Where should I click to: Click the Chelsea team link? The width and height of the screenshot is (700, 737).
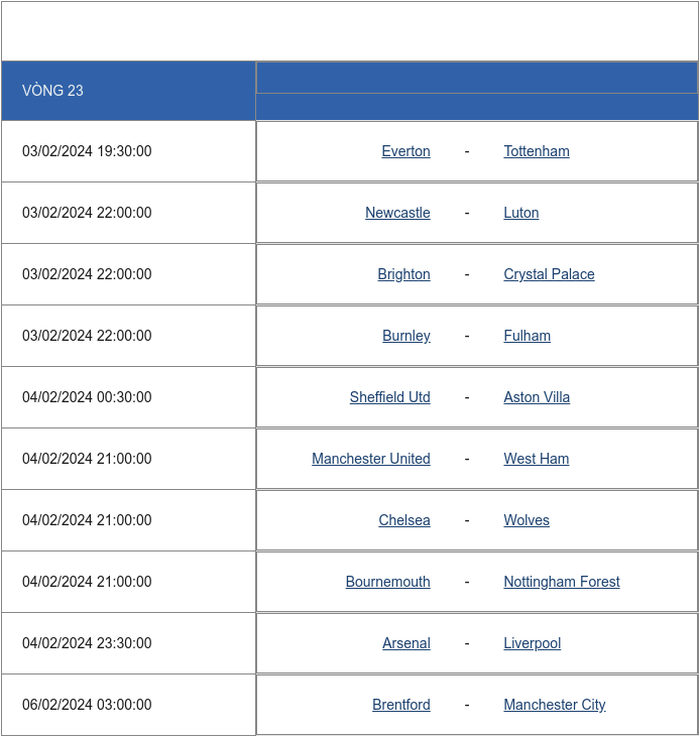coord(404,520)
